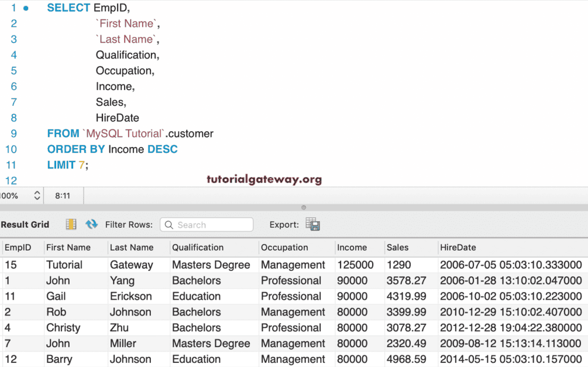588x367 pixels.
Task: Select the Yang last name cell
Action: pyautogui.click(x=122, y=281)
